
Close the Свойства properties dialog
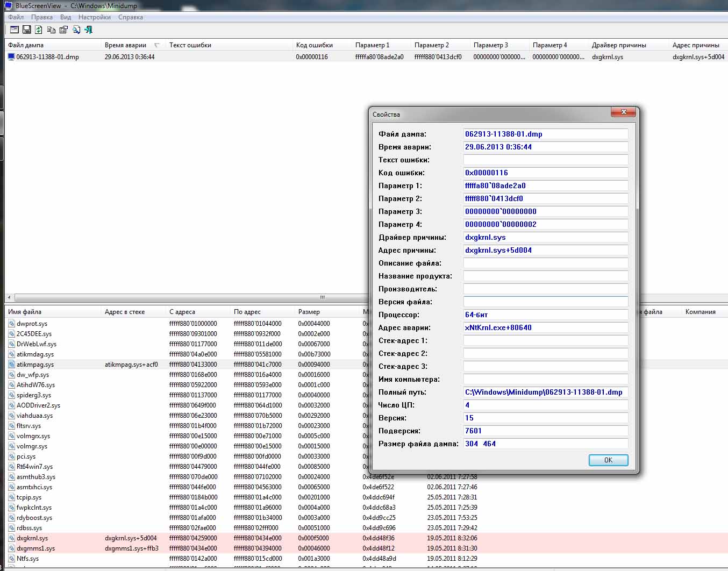(624, 112)
